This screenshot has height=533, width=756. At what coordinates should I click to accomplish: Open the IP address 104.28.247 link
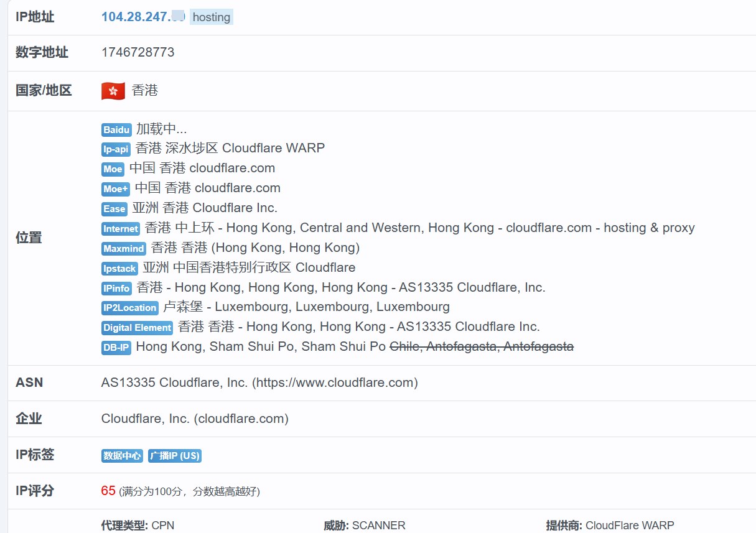click(144, 17)
